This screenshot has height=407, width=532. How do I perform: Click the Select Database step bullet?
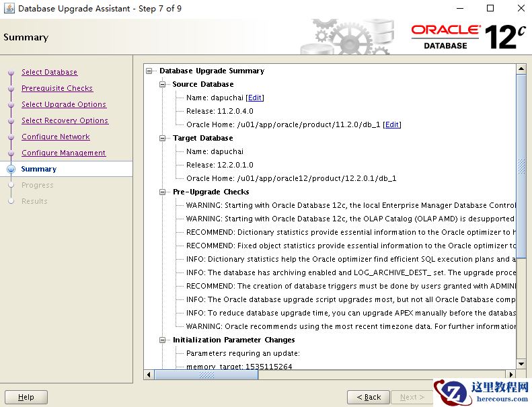tap(11, 72)
